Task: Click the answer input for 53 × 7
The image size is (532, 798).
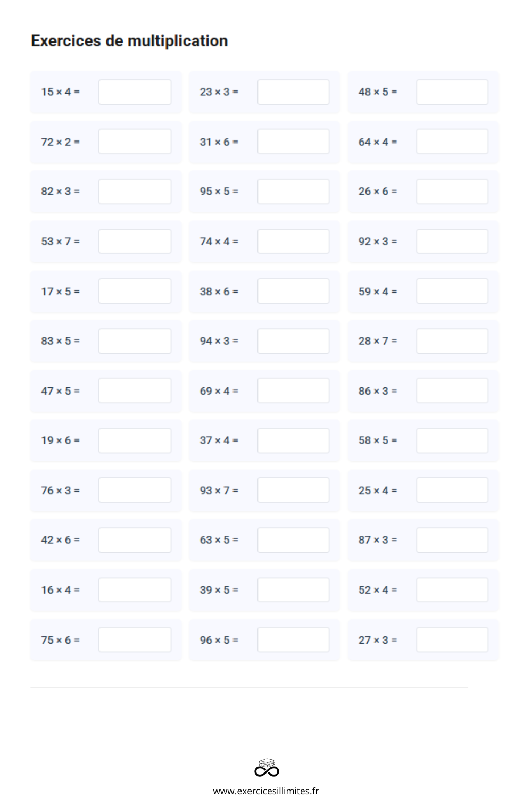Action: point(135,242)
